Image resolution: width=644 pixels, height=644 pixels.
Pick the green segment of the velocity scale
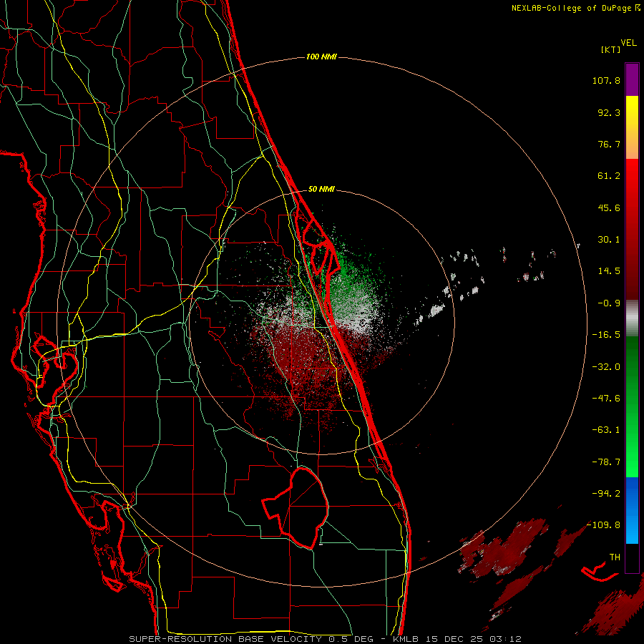[632, 406]
